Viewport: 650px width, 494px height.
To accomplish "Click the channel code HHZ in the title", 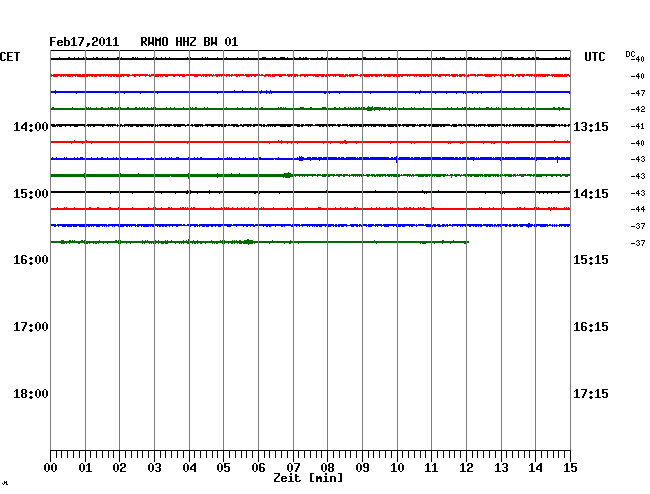I will 186,42.
